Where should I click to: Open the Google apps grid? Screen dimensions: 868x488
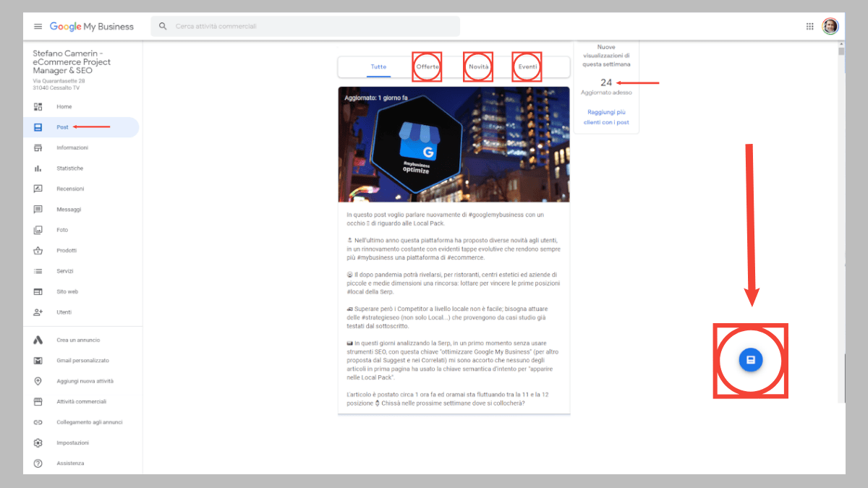coord(809,26)
